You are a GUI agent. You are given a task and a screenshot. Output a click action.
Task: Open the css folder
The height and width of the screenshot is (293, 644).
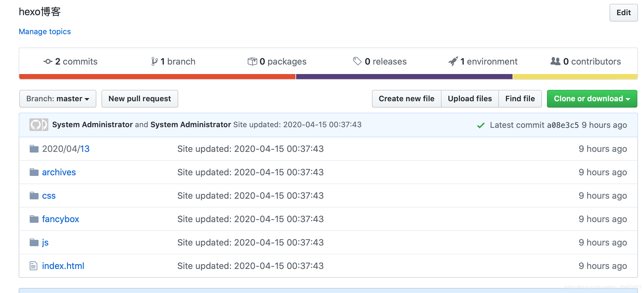click(49, 196)
